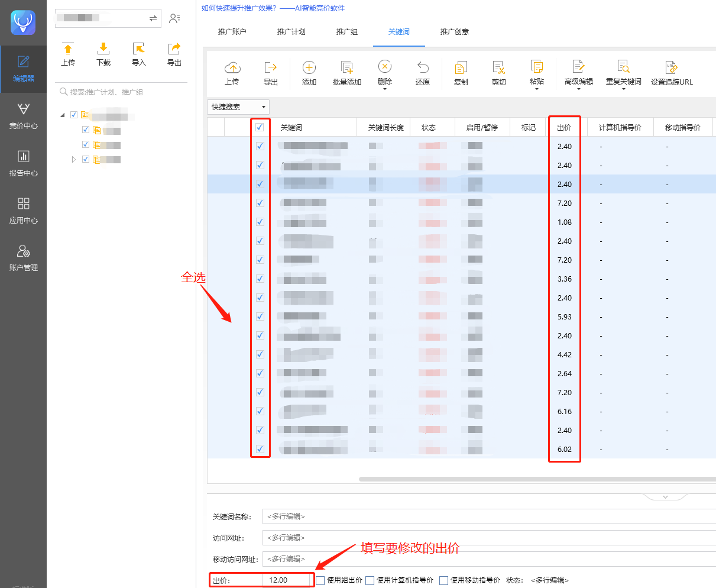Image resolution: width=716 pixels, height=588 pixels.
Task: Open 账户管理 in sidebar
Action: coord(23,259)
